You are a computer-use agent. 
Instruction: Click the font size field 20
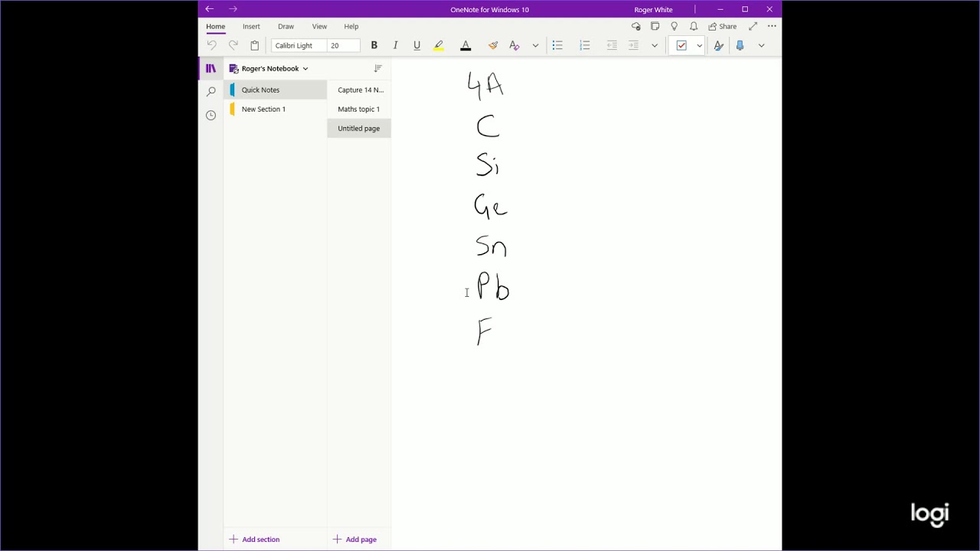(x=344, y=46)
